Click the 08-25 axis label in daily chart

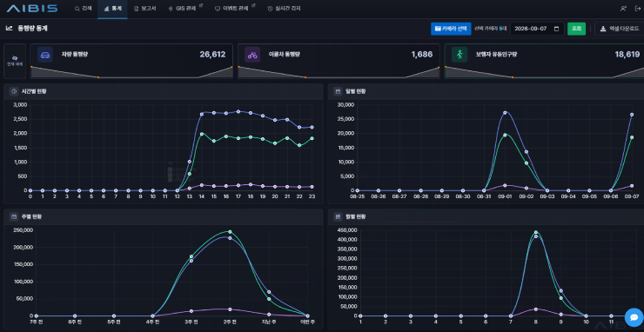pyautogui.click(x=358, y=196)
